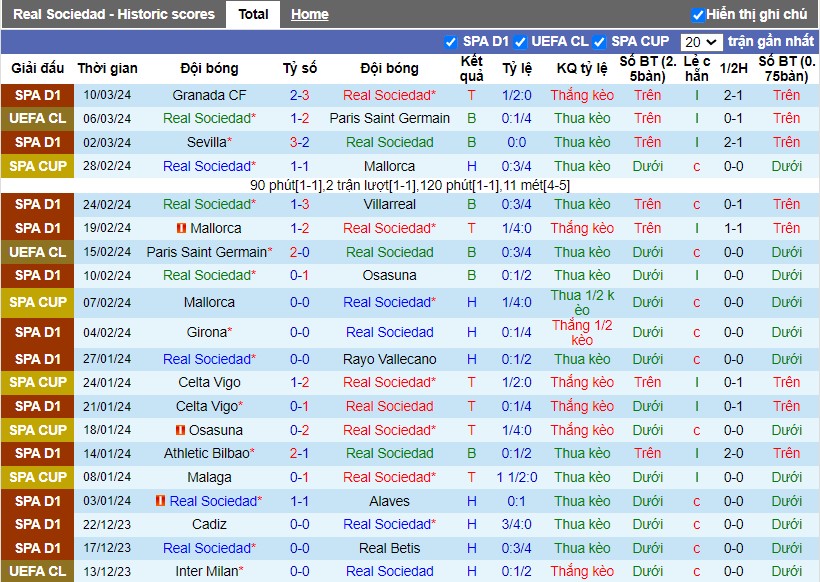Click Thời gian column header

(107, 69)
